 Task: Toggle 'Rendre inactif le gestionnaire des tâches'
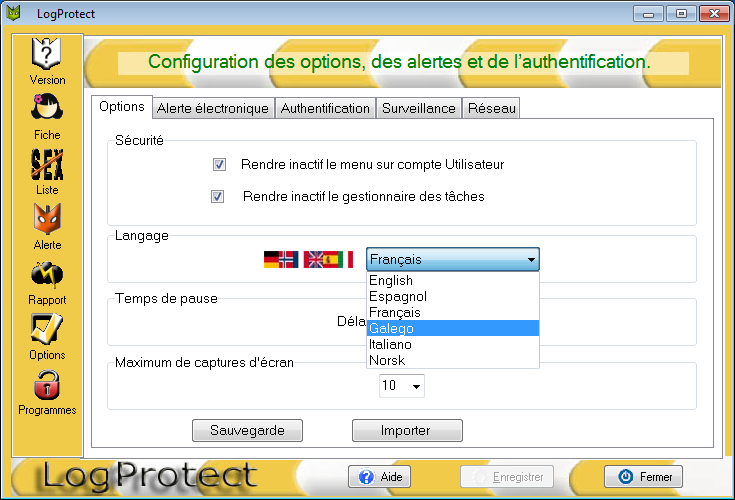(218, 196)
